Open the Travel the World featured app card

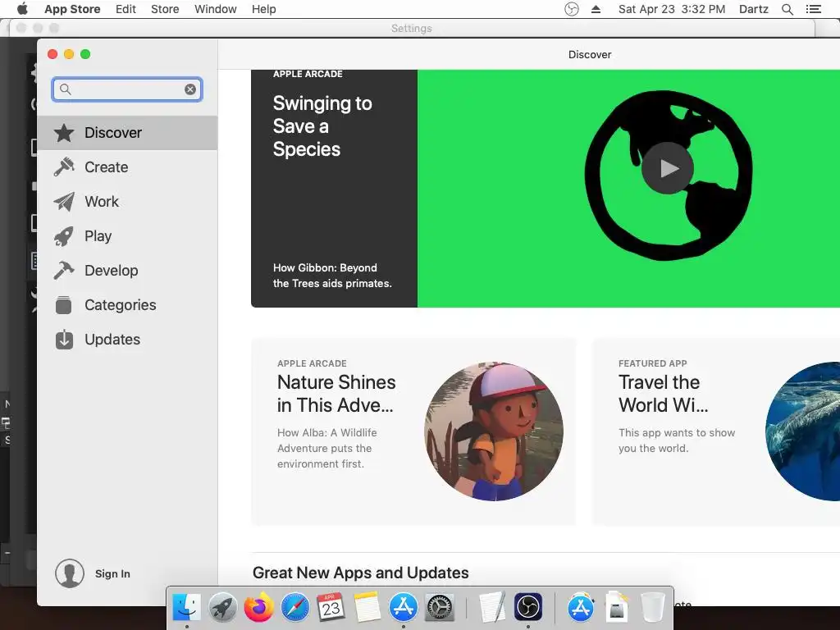tap(715, 431)
